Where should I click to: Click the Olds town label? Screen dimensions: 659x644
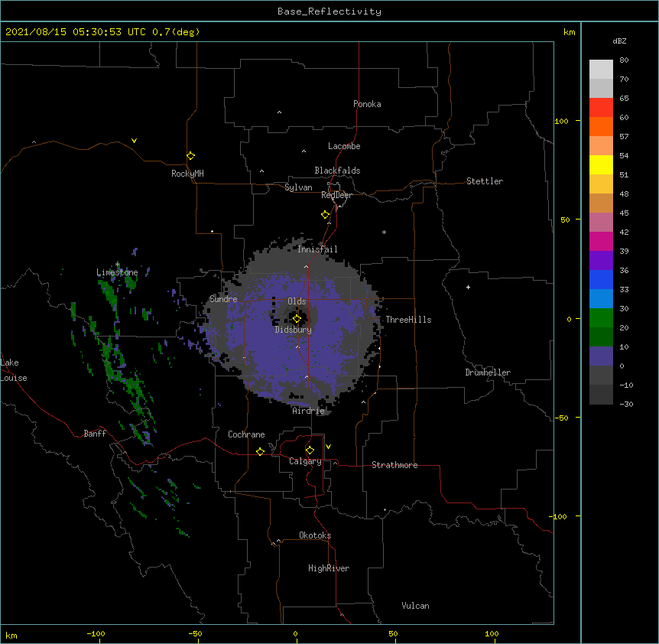[x=297, y=301]
